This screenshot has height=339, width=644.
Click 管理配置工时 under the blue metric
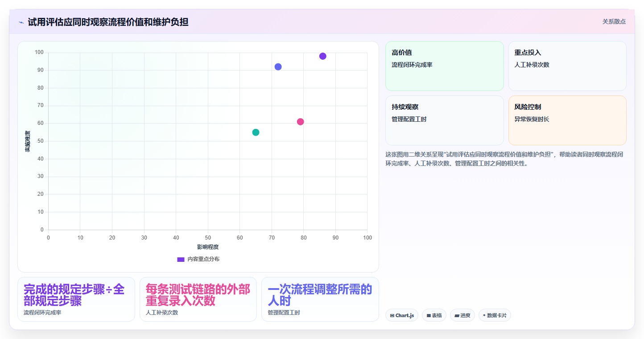point(284,313)
